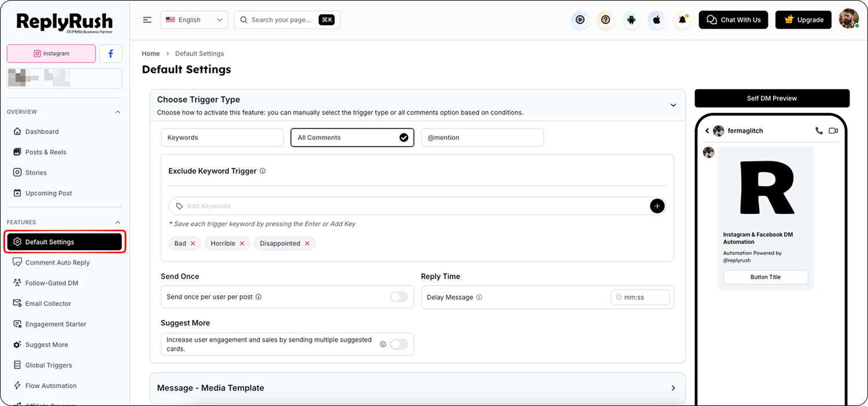Click the Apple app icon

pyautogui.click(x=657, y=20)
